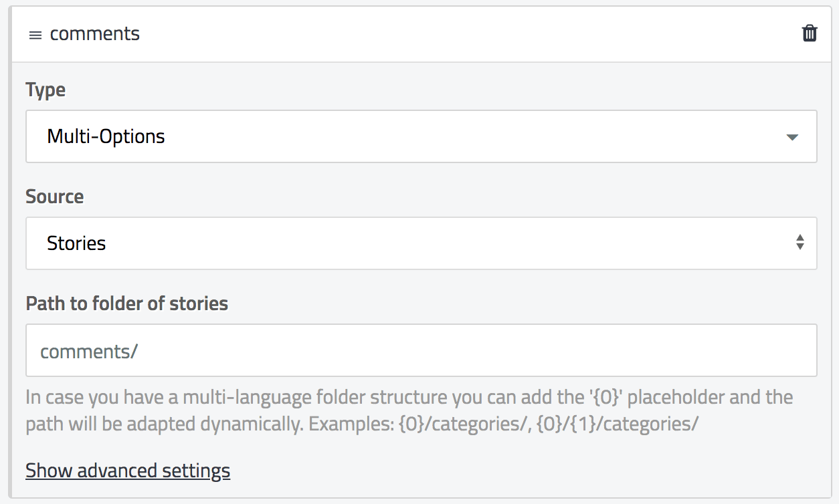Click the "Path to folder of stories" label
839x504 pixels.
pos(127,303)
